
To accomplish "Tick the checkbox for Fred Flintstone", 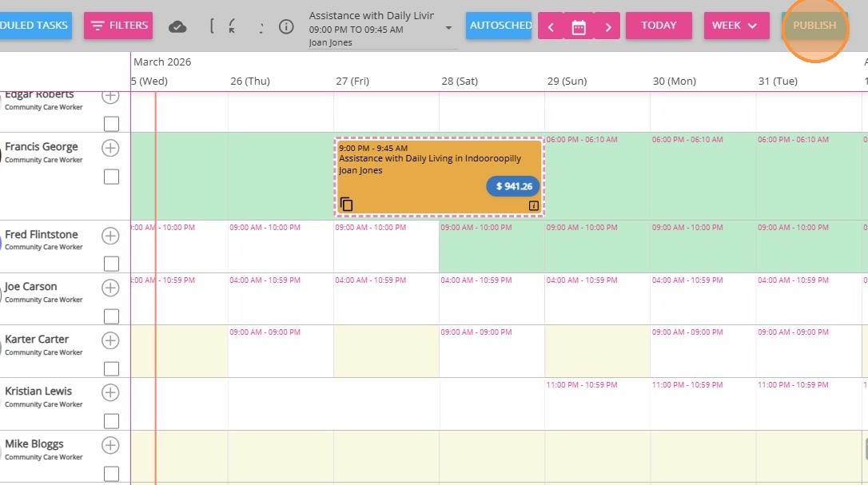I will point(111,264).
